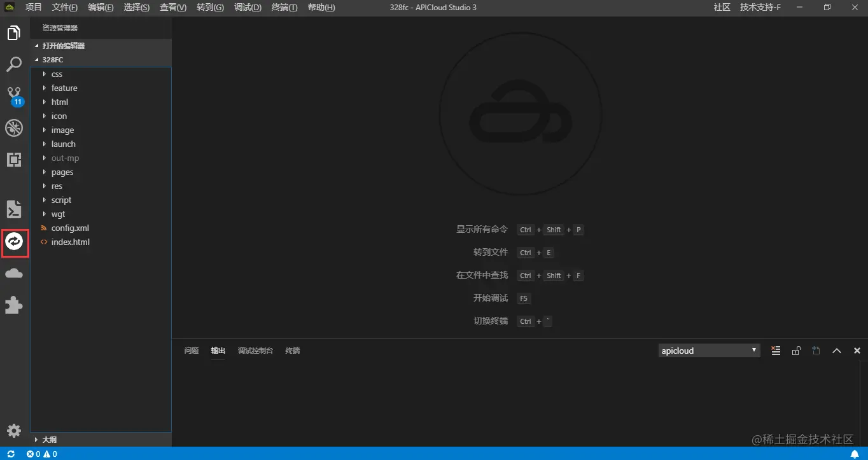The image size is (868, 460).
Task: Open the settings gear at bottom left
Action: point(14,430)
